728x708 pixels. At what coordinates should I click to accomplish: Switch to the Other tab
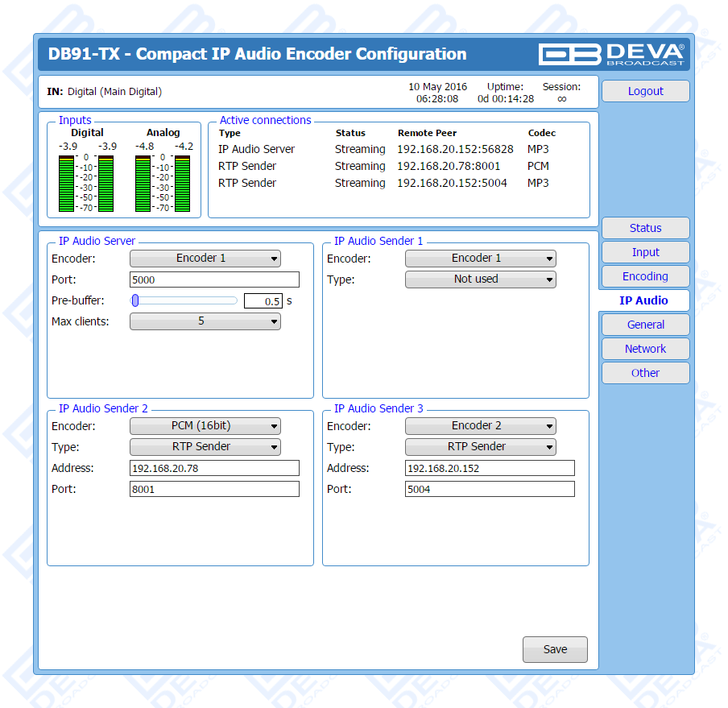pyautogui.click(x=645, y=373)
